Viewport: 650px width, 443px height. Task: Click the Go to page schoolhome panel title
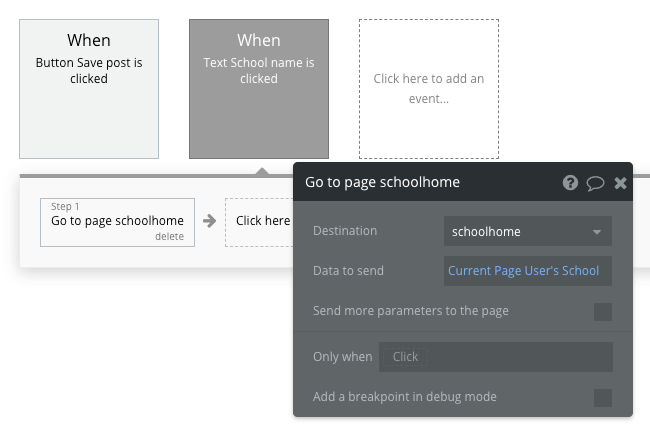382,182
